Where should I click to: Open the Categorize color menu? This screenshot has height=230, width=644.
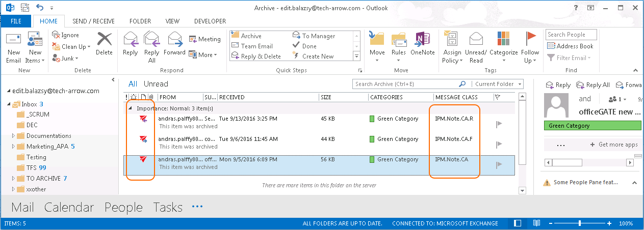504,47
